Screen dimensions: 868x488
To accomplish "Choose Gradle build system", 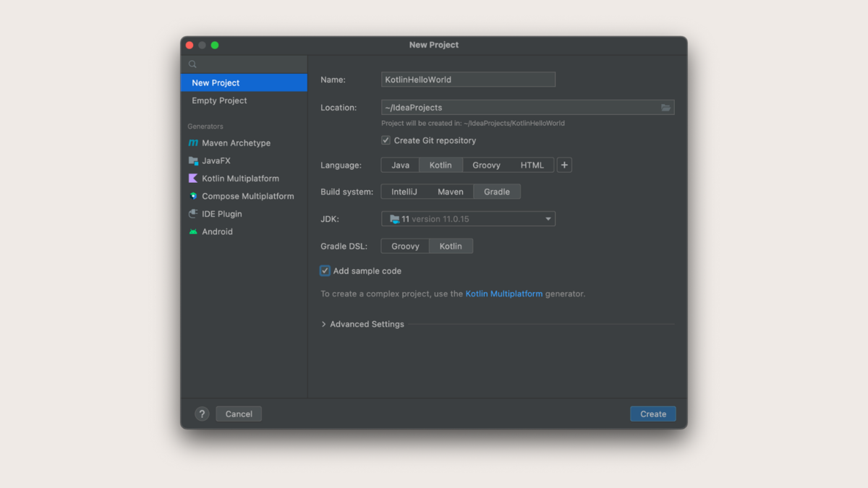I will (497, 192).
